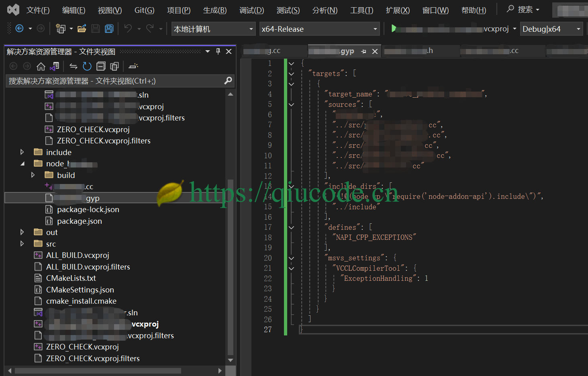588x376 pixels.
Task: Click the Home icon in Solution Explorer
Action: [41, 66]
